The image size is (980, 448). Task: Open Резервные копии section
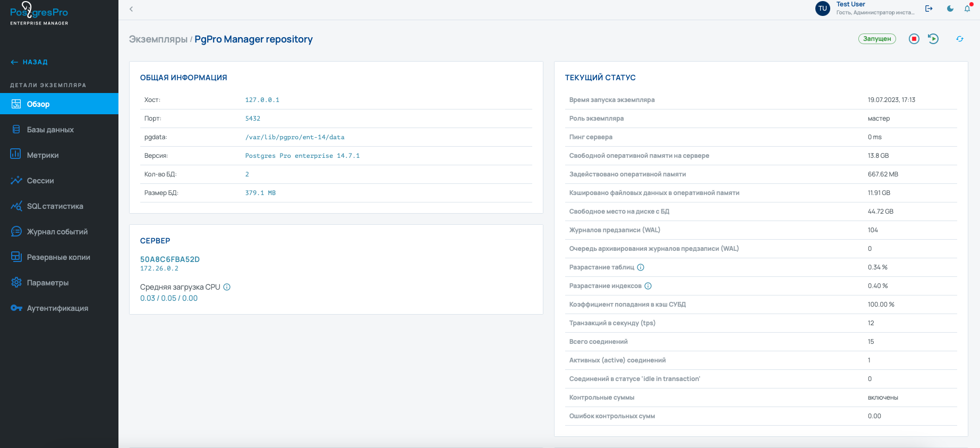pyautogui.click(x=59, y=257)
